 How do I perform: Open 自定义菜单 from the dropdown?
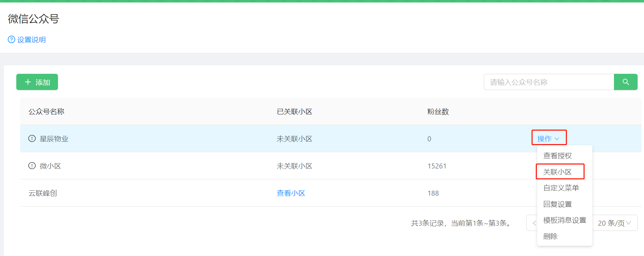[561, 188]
